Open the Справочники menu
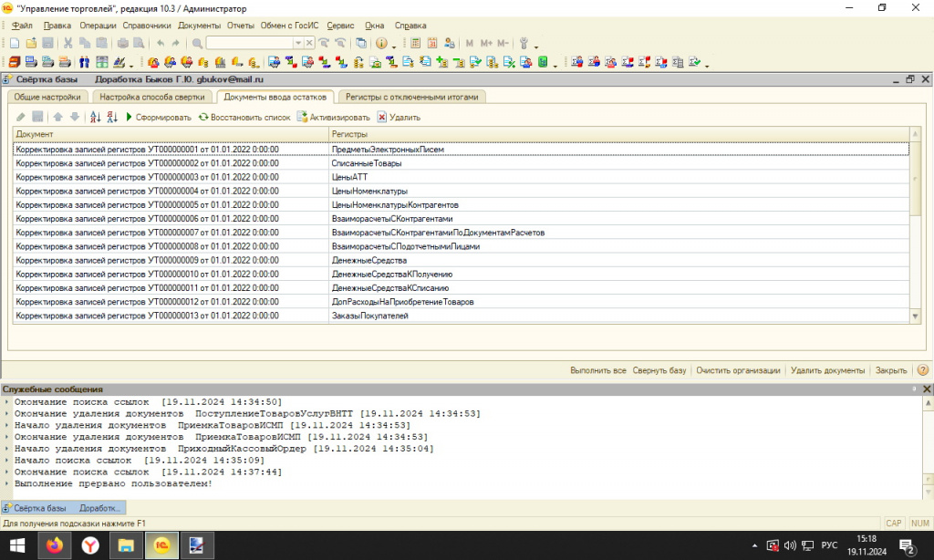The image size is (934, 560). pos(147,26)
